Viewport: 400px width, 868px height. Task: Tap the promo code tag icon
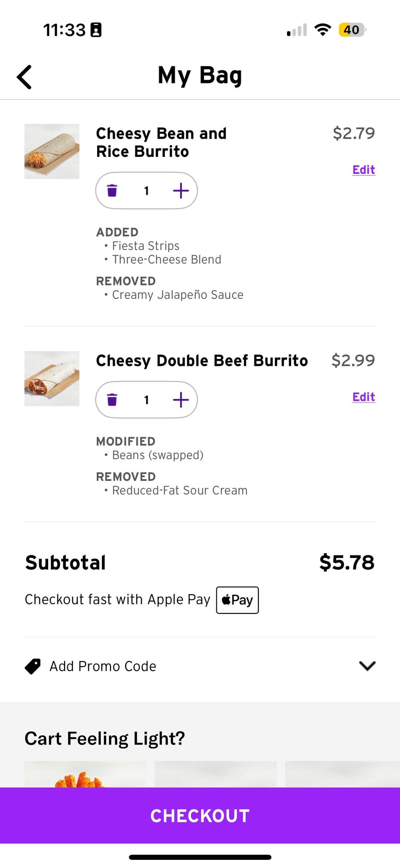point(33,666)
